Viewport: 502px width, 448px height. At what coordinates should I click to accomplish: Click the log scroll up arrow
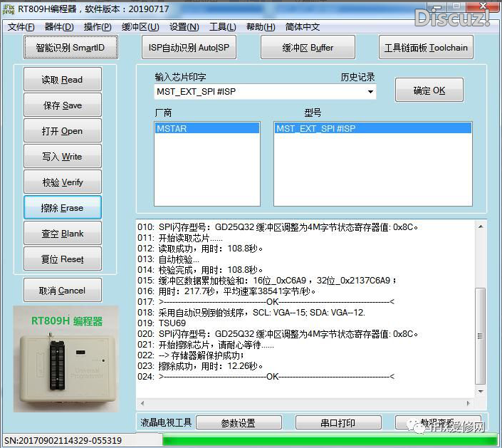point(481,226)
